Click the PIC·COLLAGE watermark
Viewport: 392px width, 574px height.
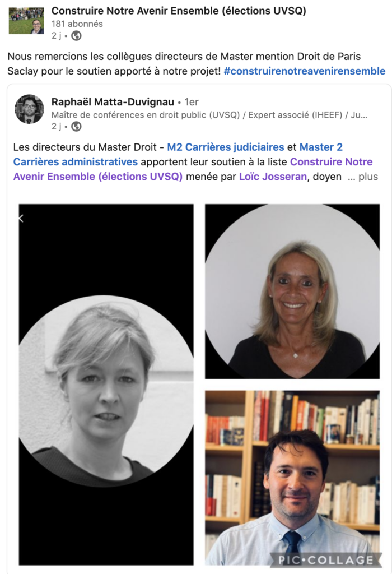pos(326,560)
